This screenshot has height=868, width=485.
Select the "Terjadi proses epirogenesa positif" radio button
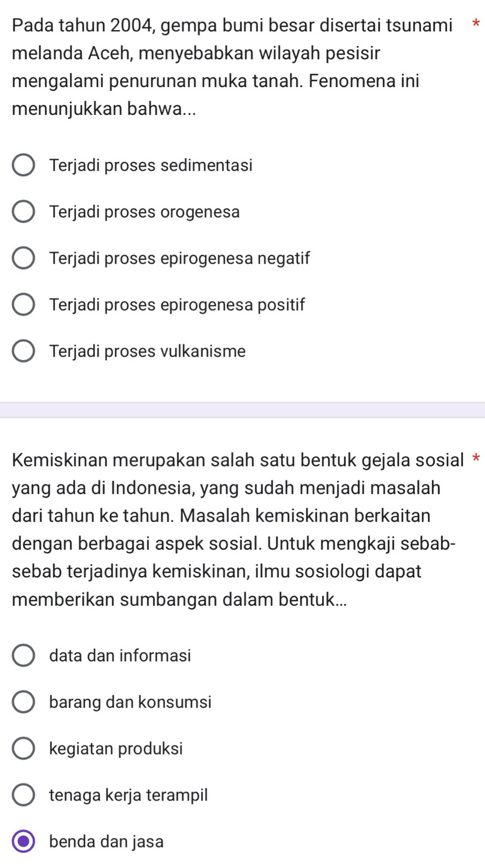pyautogui.click(x=24, y=305)
